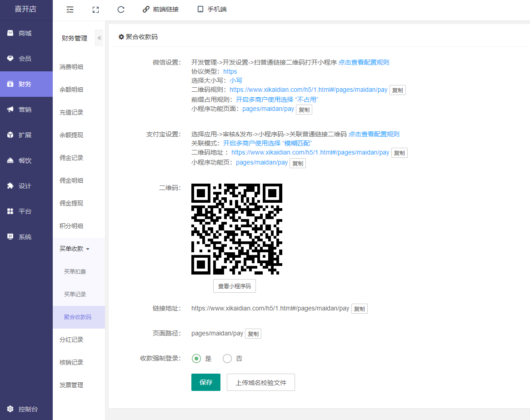
Task: Open 聚合收款码 submenu item
Action: coord(79,317)
